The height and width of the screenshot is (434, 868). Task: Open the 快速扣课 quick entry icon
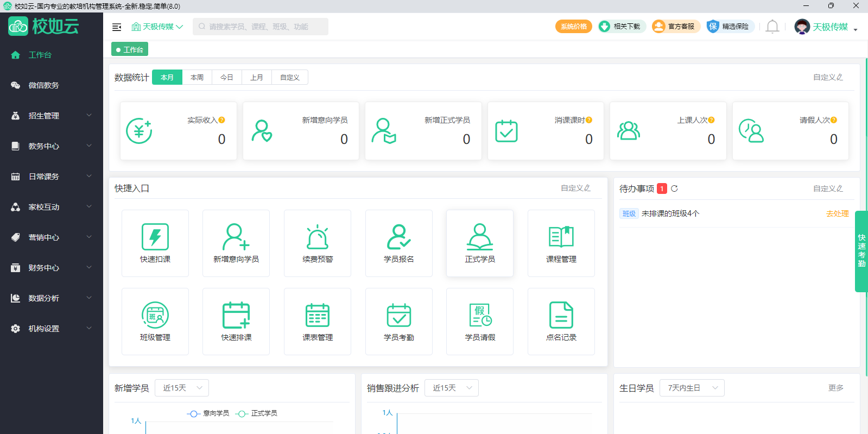pos(155,237)
